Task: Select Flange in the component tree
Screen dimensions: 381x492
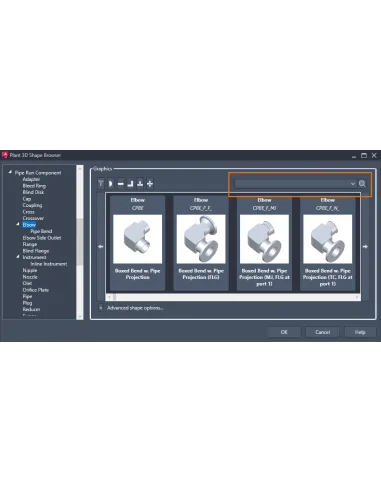Action: [x=30, y=244]
